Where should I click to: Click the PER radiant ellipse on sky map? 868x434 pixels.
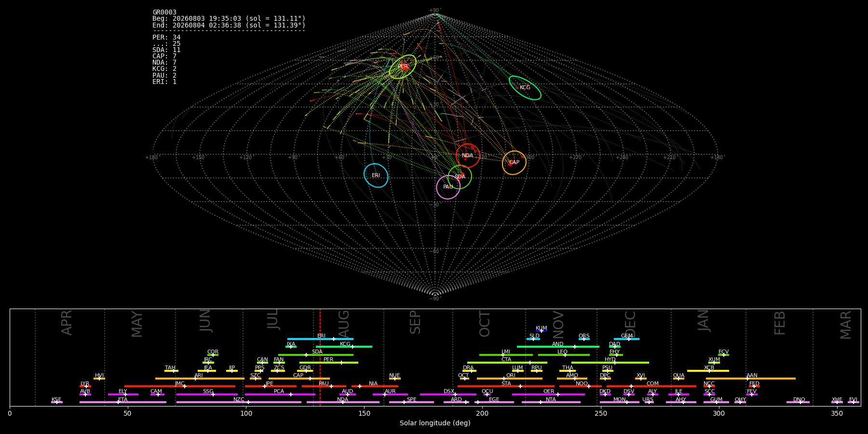[403, 67]
